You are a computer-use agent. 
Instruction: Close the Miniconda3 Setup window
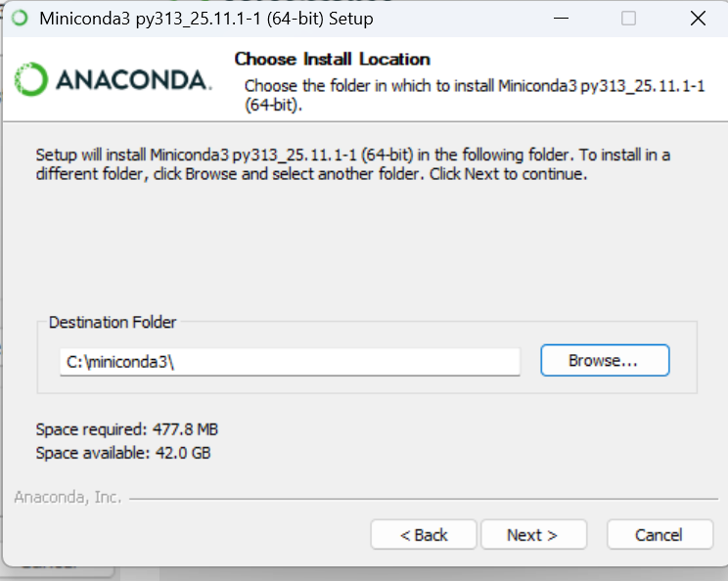(x=697, y=19)
